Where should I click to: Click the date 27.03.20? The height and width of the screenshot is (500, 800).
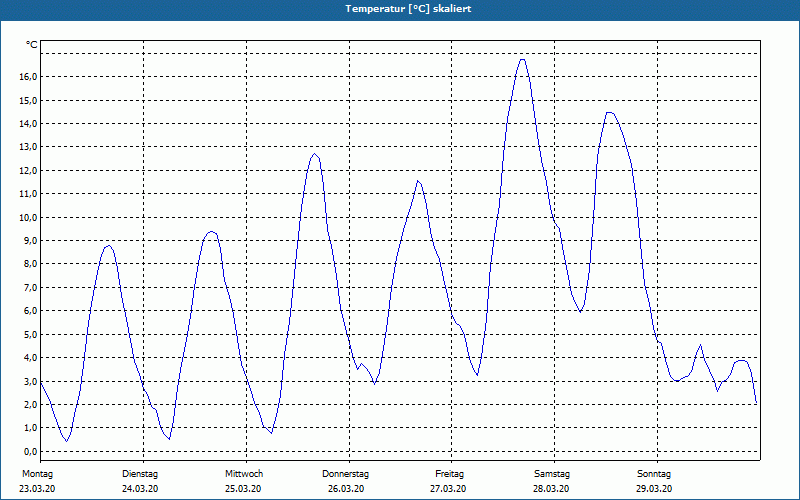tap(448, 489)
